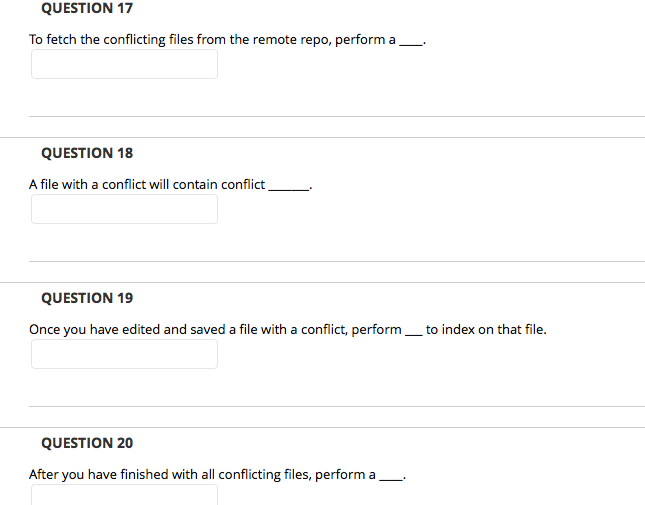The height and width of the screenshot is (505, 645).
Task: Select the Question 19 answer input box
Action: click(x=124, y=354)
